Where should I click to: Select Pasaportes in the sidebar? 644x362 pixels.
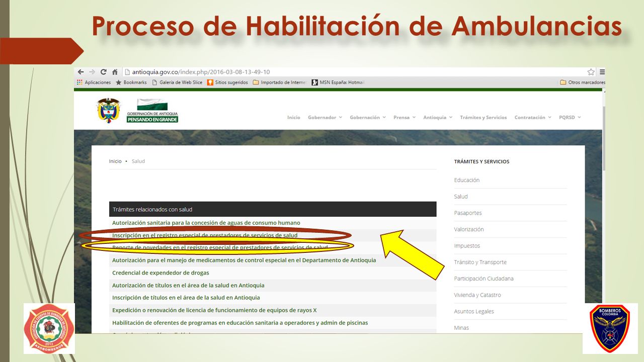coord(467,213)
